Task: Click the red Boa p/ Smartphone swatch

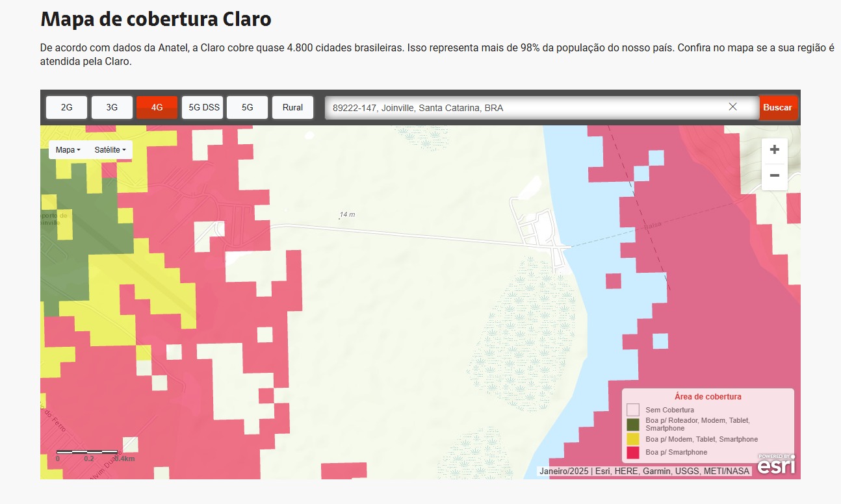Action: 632,452
